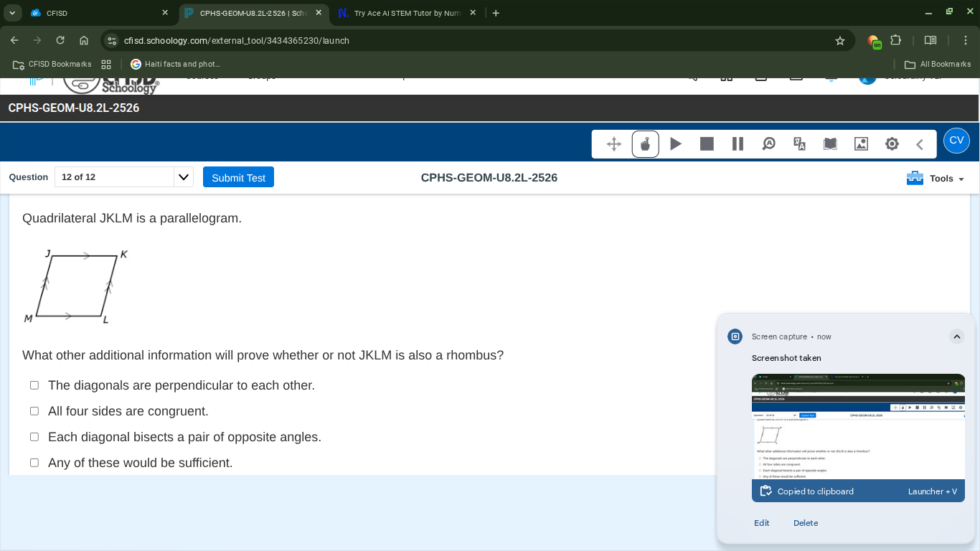The width and height of the screenshot is (980, 551).
Task: Open the apps grid shortcut in bookmarks bar
Action: click(x=106, y=64)
